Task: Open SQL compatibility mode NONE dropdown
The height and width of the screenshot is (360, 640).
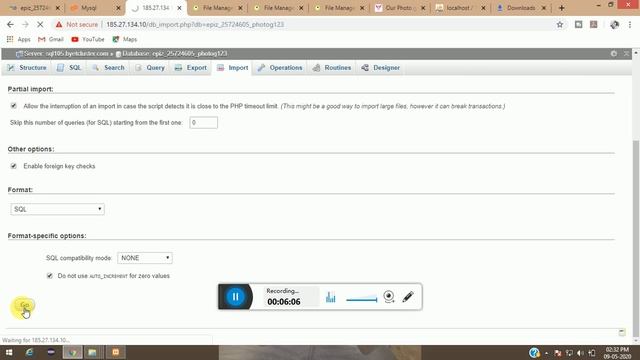Action: click(145, 258)
